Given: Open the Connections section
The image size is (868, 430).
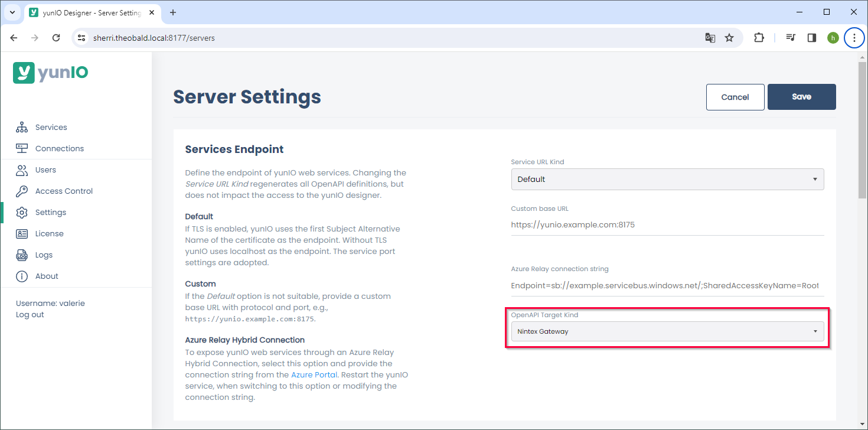Looking at the screenshot, I should pyautogui.click(x=59, y=148).
